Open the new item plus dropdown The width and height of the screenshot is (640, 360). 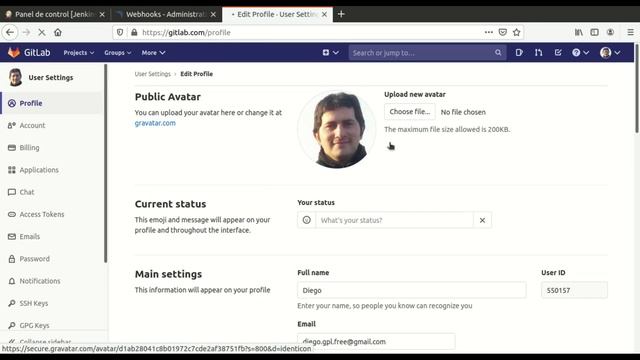click(x=331, y=53)
